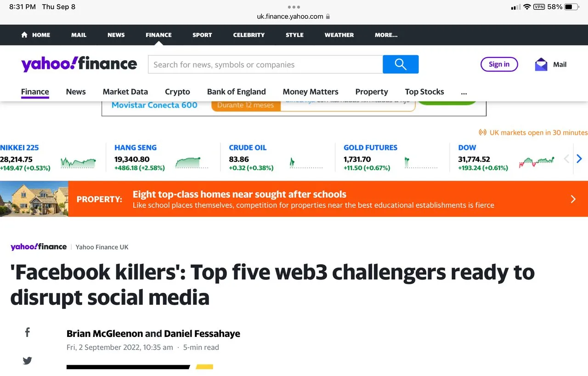Expand the ellipsis overflow in finance nav

point(464,92)
